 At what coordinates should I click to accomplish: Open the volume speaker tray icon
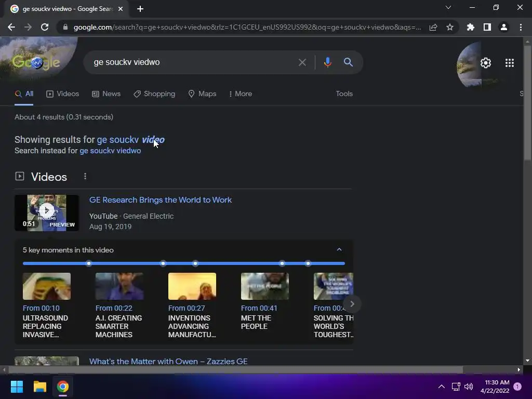[x=469, y=387]
